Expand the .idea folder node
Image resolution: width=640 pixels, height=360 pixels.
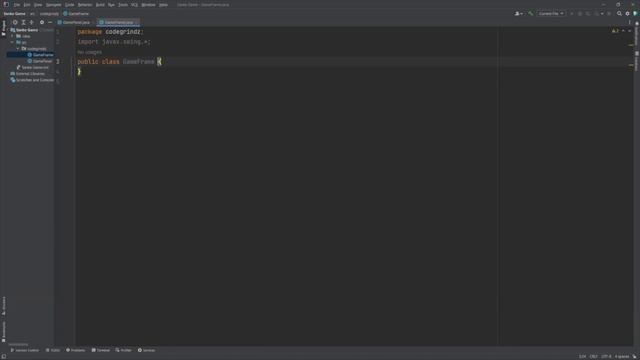coord(12,36)
